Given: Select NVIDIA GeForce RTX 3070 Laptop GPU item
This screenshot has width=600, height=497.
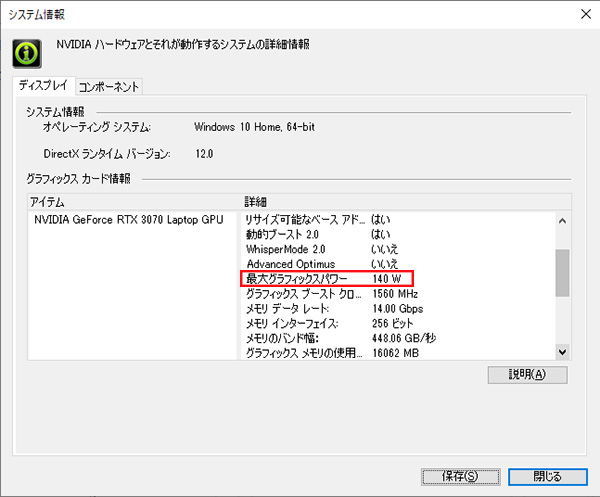Looking at the screenshot, I should click(x=129, y=220).
